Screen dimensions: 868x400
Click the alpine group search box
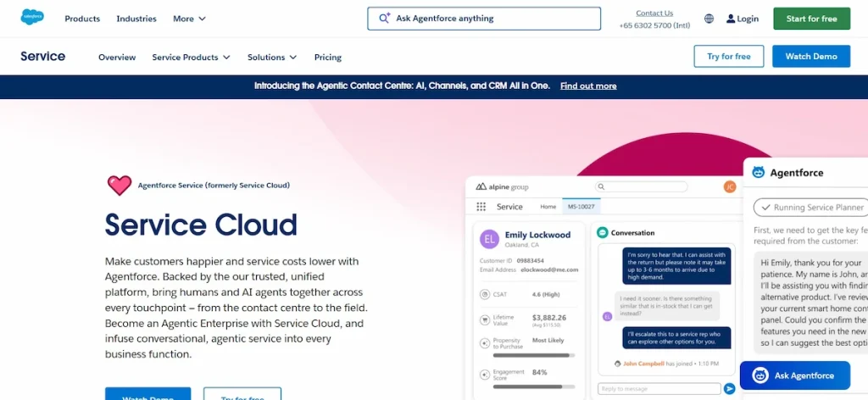click(641, 186)
